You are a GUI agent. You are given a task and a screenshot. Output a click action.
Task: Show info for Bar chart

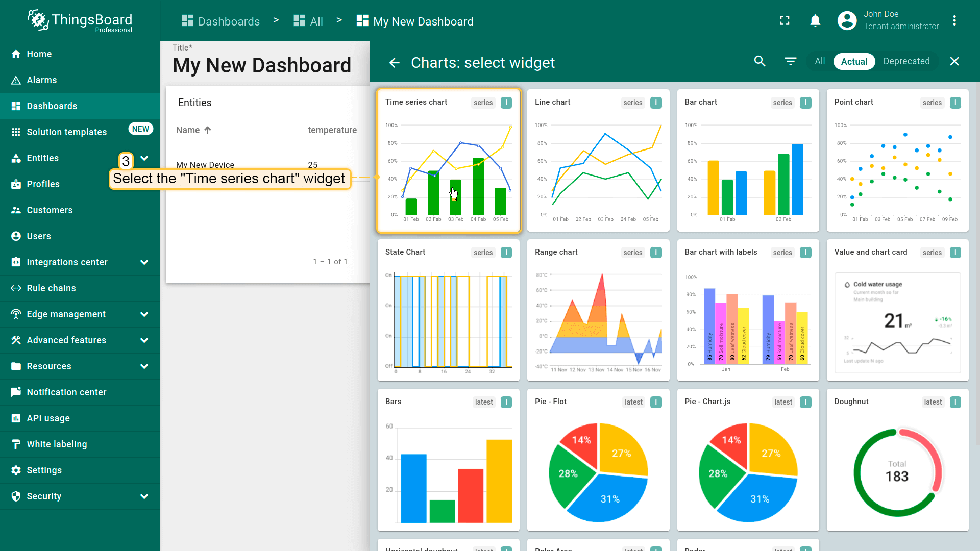tap(806, 103)
